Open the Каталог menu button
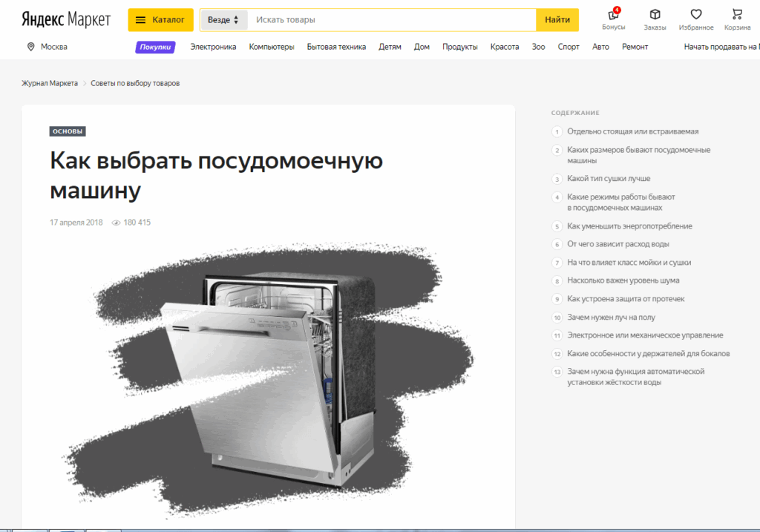Screen dimensions: 760x532 pos(160,20)
